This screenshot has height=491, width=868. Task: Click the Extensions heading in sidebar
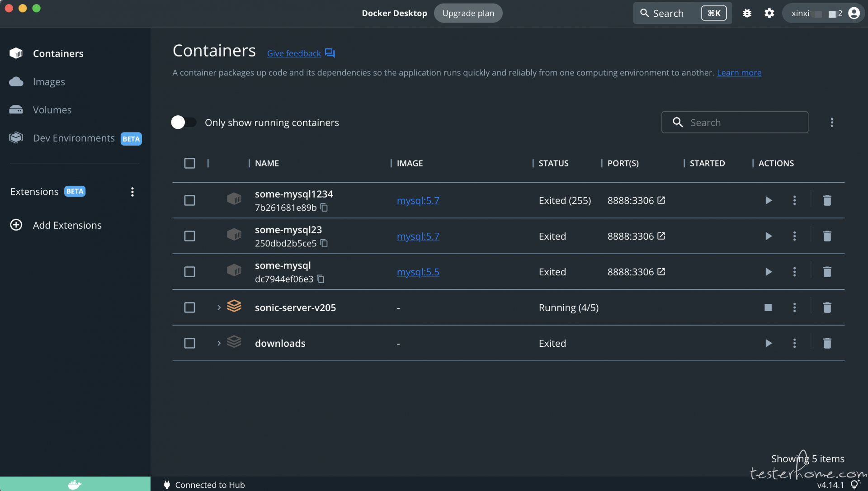pos(34,192)
